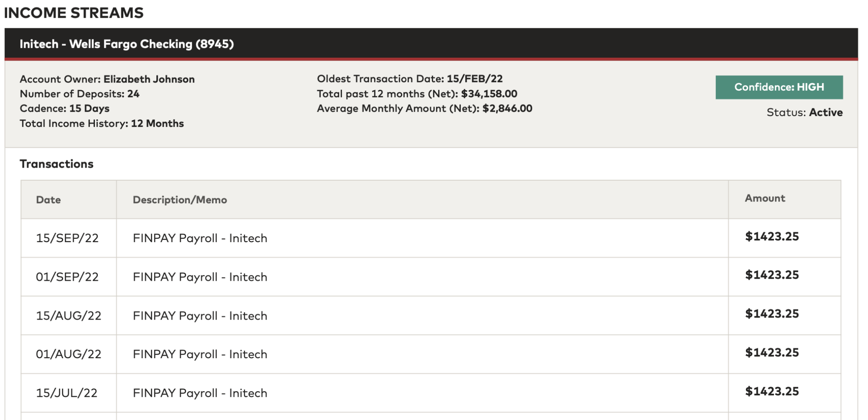
Task: Click the payroll description in the 01/SEP/22 row
Action: coord(200,277)
